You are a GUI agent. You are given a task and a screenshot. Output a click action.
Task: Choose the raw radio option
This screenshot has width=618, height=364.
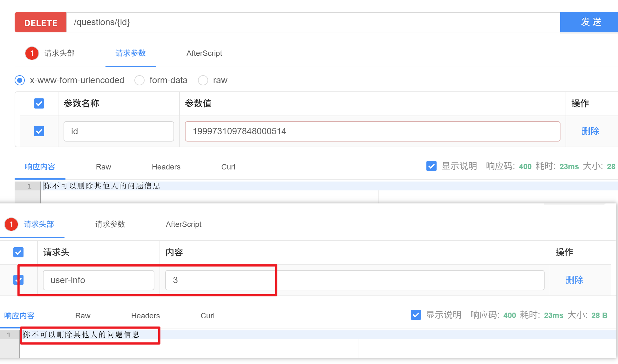pos(203,80)
